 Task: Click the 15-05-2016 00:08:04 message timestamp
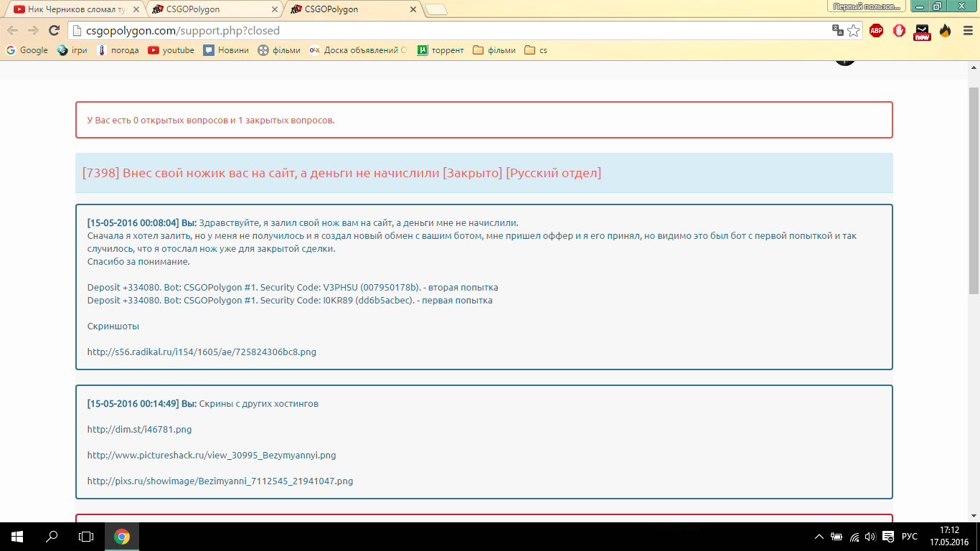click(133, 223)
